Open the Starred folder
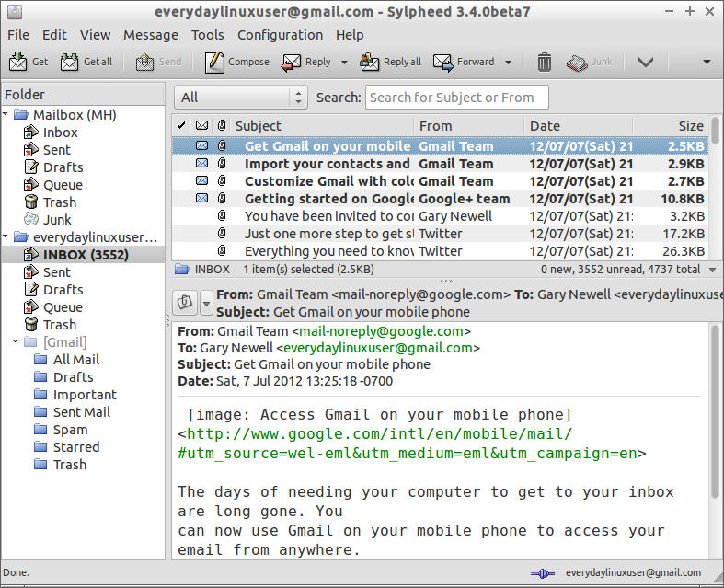The width and height of the screenshot is (724, 588). tap(76, 447)
